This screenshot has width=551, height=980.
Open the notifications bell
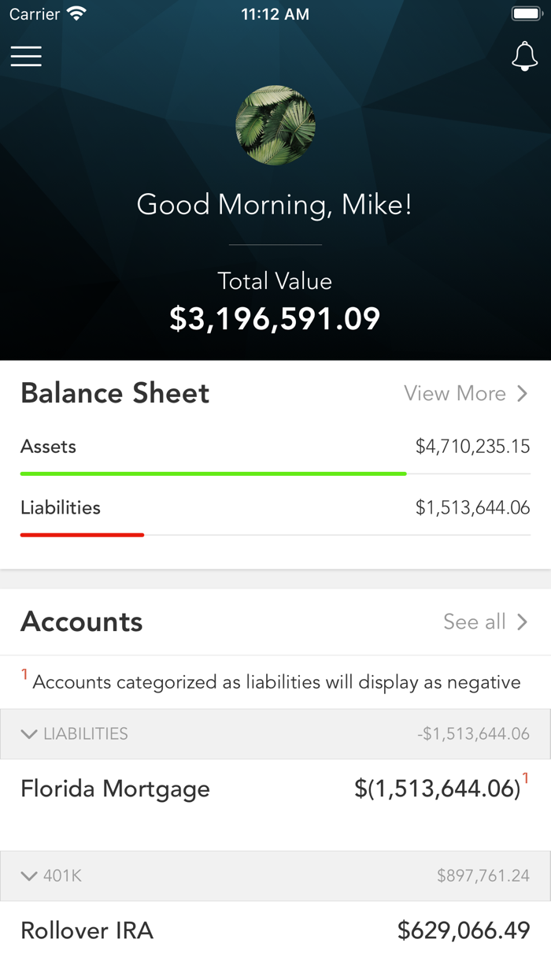(x=524, y=56)
